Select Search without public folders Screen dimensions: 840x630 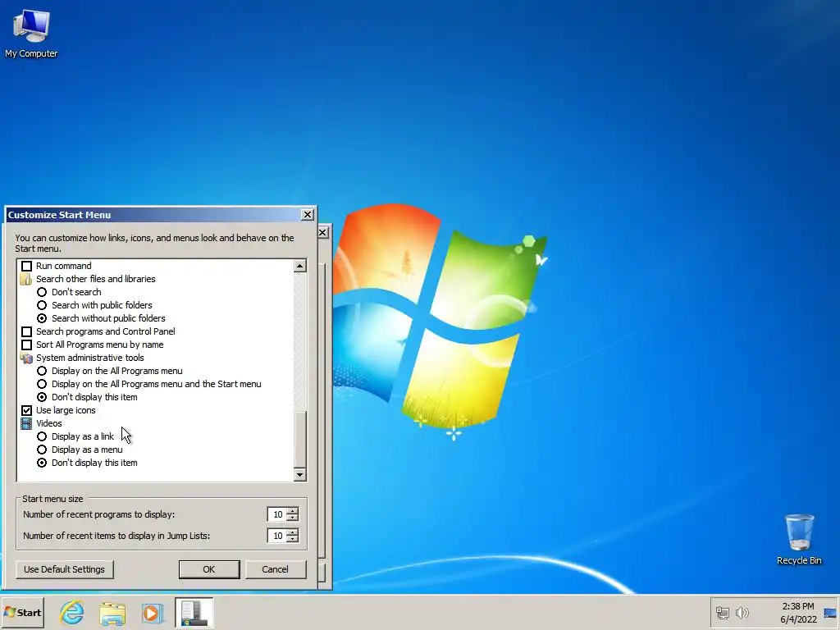click(x=42, y=318)
